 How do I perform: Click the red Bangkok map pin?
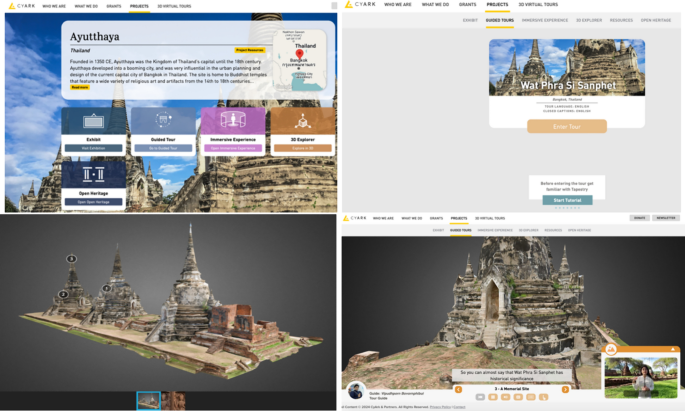299,54
